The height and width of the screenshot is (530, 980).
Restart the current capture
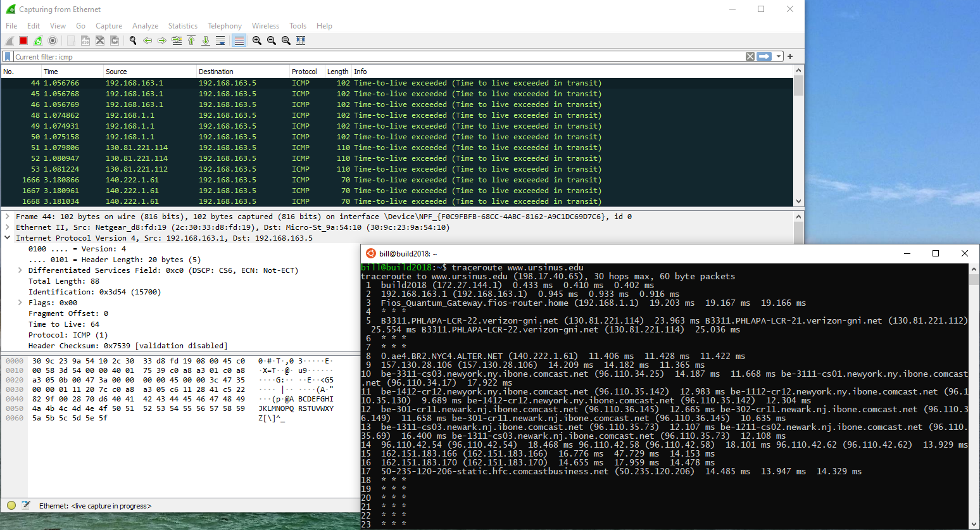point(38,41)
